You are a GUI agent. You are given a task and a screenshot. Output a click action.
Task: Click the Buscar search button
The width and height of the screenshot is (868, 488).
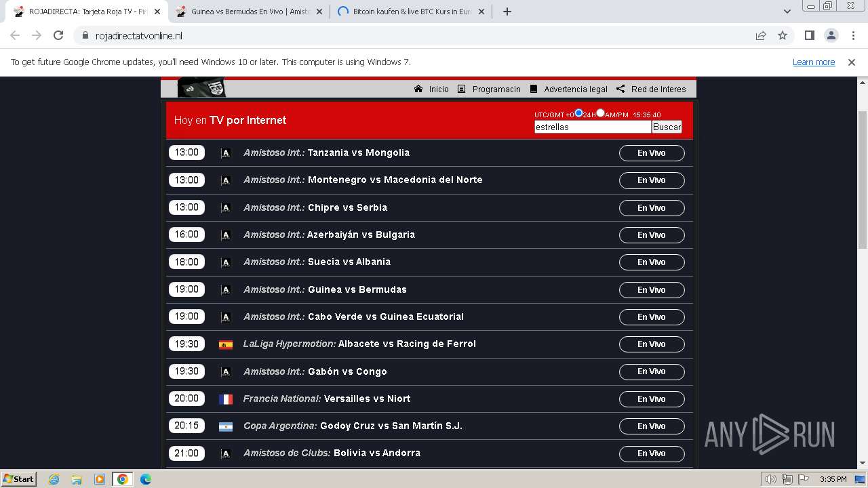pos(667,127)
